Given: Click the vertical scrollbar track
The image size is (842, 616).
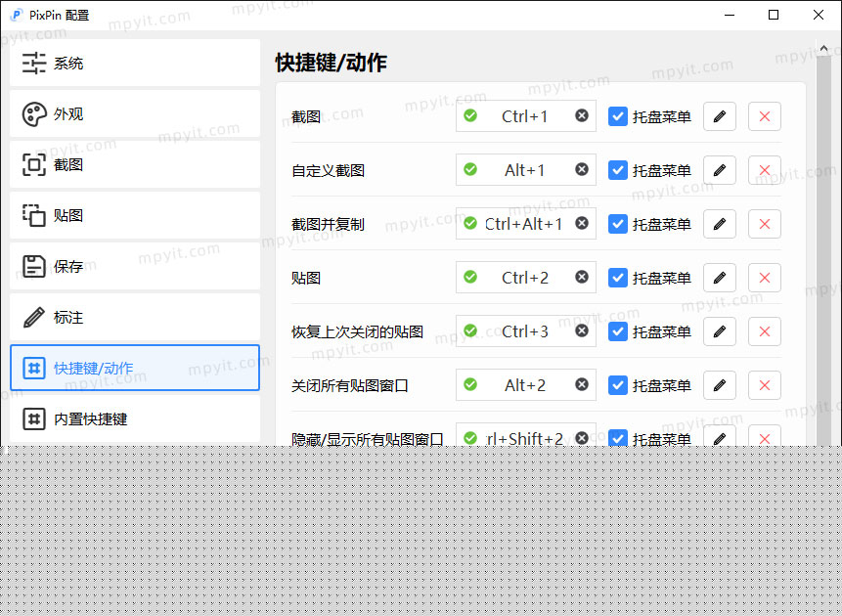Looking at the screenshot, I should click(823, 250).
